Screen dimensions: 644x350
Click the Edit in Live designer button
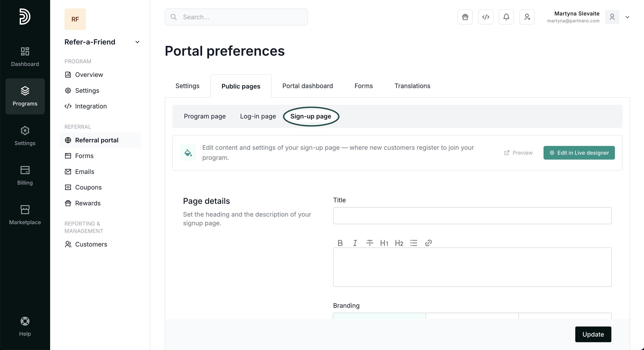pyautogui.click(x=579, y=153)
